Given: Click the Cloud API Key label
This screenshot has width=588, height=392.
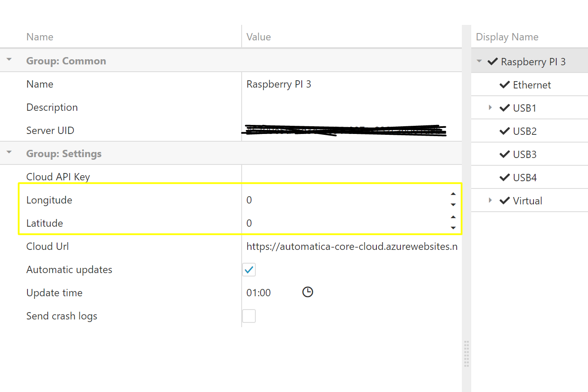Looking at the screenshot, I should click(x=58, y=177).
